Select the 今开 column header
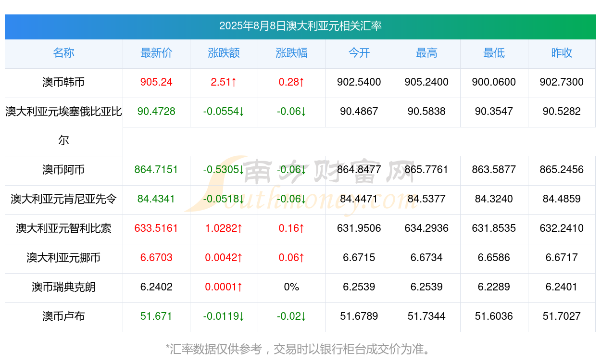Viewport: 601px width, 364px height. coord(359,53)
